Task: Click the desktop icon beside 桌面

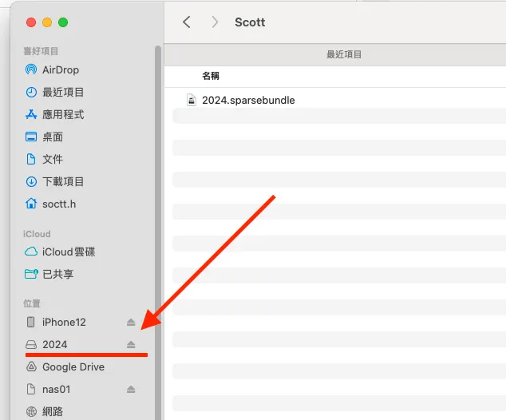Action: click(31, 137)
